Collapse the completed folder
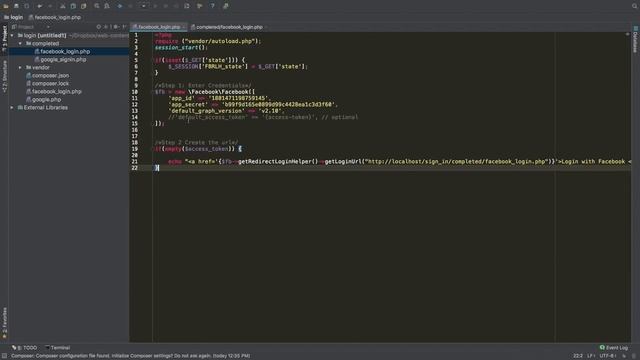The width and height of the screenshot is (640, 360). point(20,44)
